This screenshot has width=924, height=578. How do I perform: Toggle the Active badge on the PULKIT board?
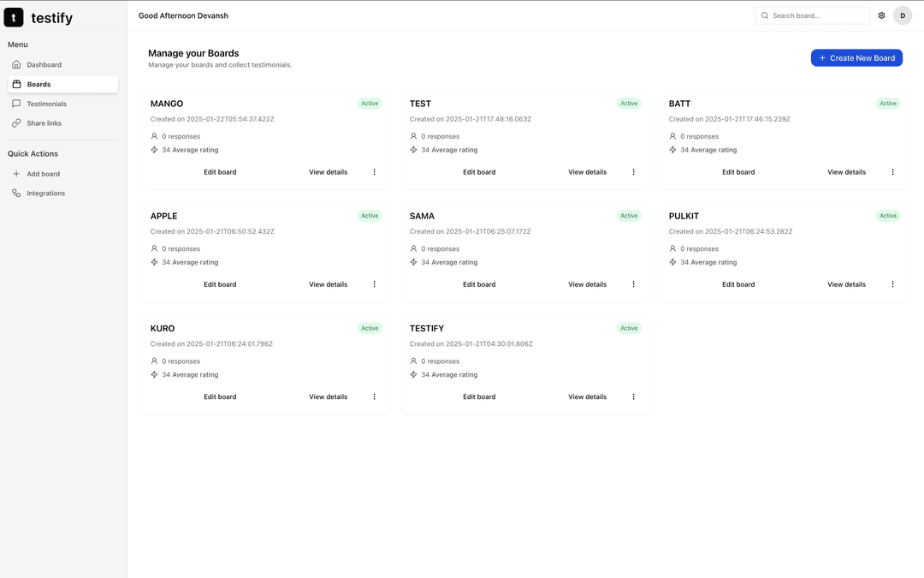888,216
